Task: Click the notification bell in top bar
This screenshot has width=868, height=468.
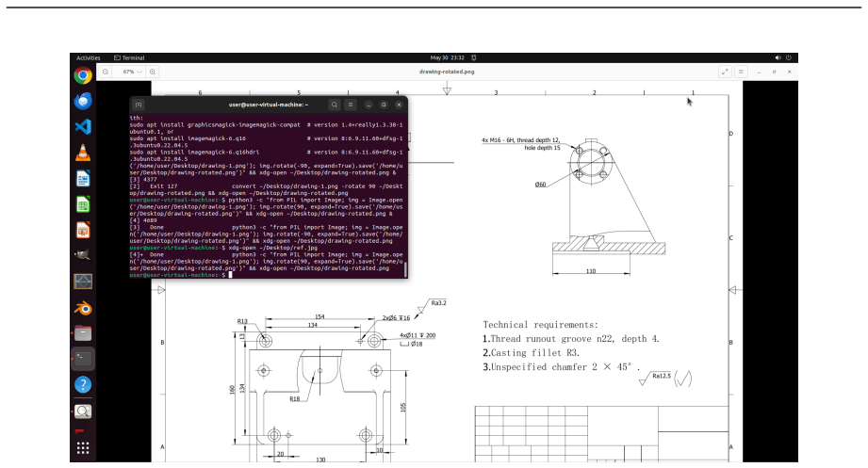Action: [474, 57]
